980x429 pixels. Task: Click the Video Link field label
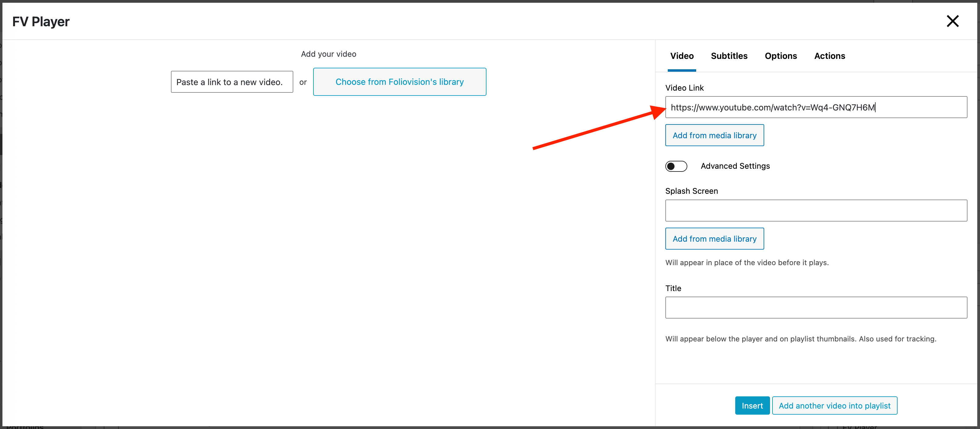[684, 88]
